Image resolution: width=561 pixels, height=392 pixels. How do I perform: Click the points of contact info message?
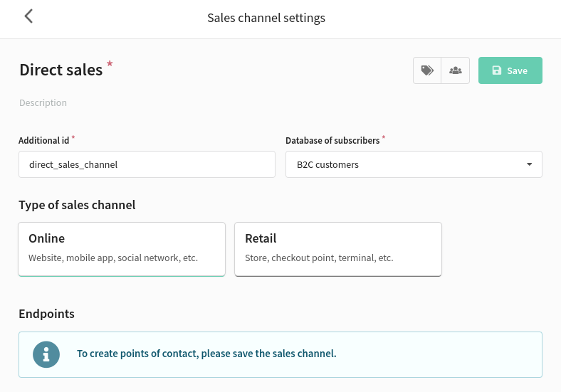coord(206,354)
